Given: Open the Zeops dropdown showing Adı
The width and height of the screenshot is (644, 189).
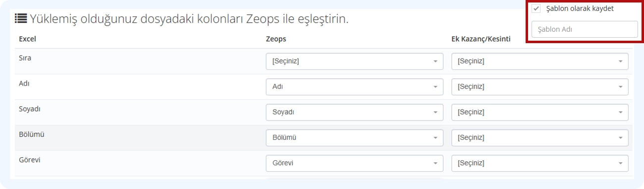Looking at the screenshot, I should pyautogui.click(x=354, y=87).
